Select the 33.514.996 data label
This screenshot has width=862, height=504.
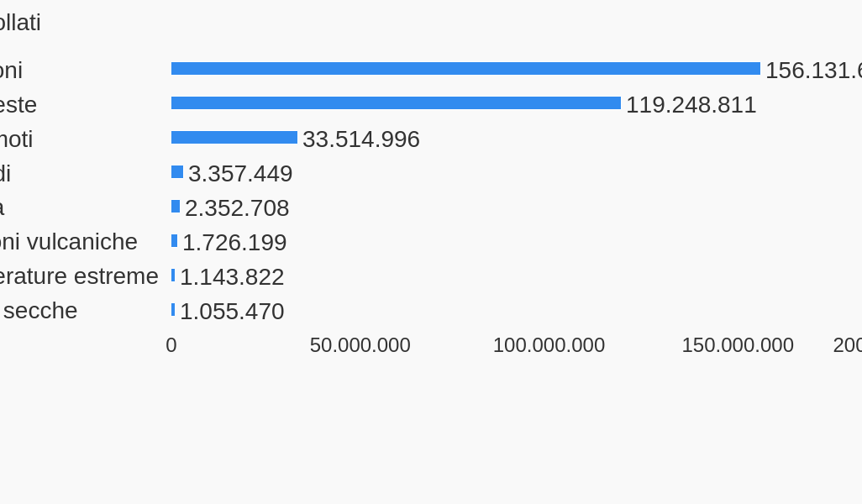pyautogui.click(x=360, y=139)
